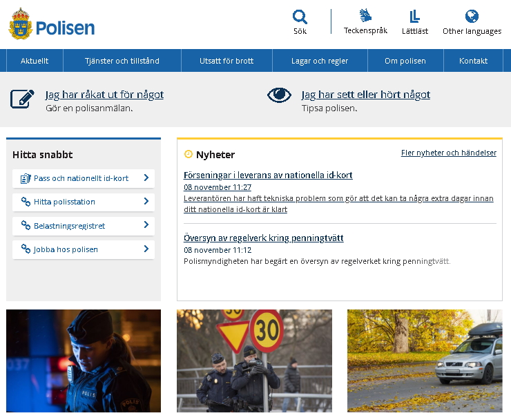Click the Nyheter heading
The image size is (511, 420).
tap(215, 155)
